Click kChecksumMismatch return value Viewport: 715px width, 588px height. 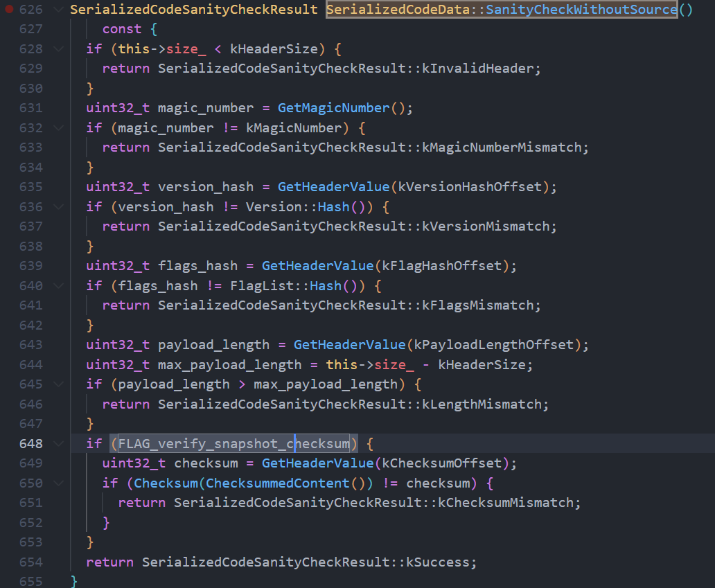tap(505, 502)
